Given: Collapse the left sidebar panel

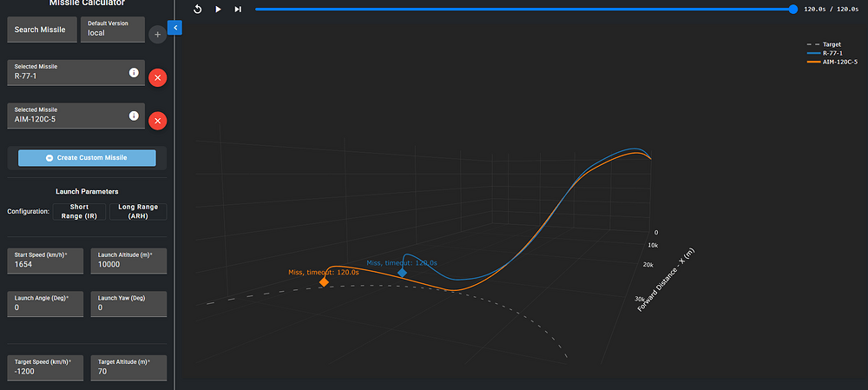Looking at the screenshot, I should coord(174,28).
